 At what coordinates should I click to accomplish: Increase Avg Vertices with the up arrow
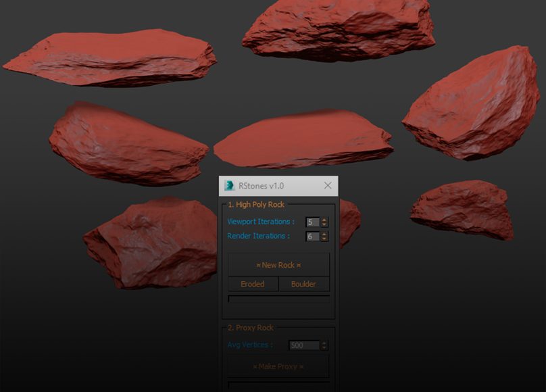coord(324,343)
